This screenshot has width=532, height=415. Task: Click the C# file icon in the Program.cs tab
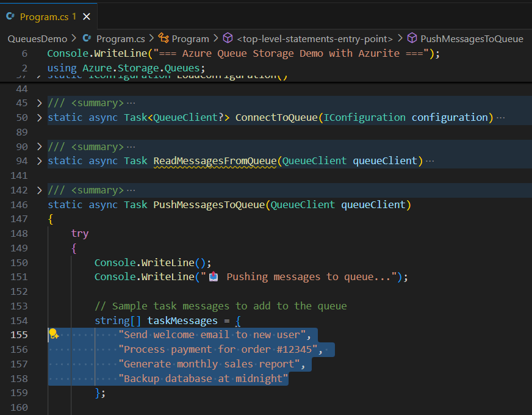(10, 17)
